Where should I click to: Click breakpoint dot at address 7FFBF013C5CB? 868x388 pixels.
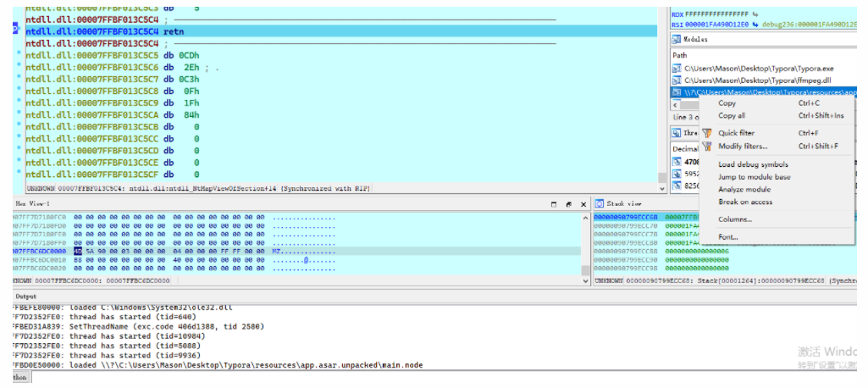tap(19, 125)
